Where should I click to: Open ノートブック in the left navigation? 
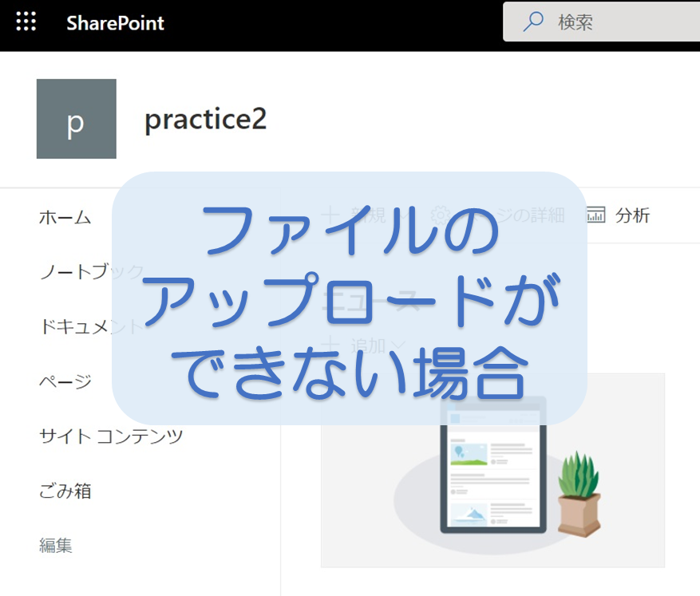[x=92, y=272]
